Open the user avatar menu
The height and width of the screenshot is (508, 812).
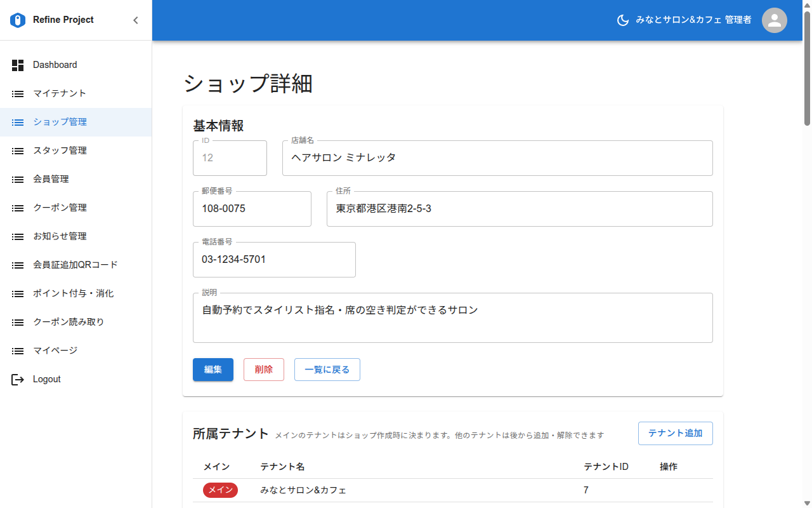coord(774,20)
